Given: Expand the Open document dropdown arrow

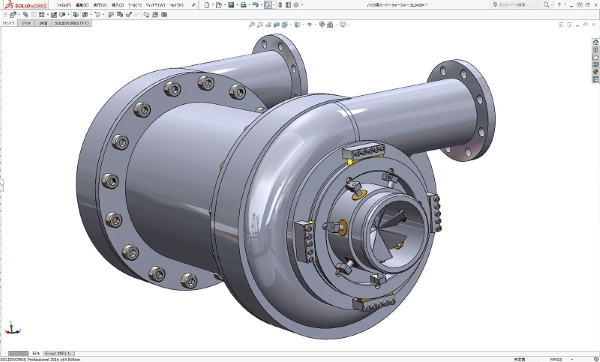Looking at the screenshot, I should pyautogui.click(x=225, y=5).
